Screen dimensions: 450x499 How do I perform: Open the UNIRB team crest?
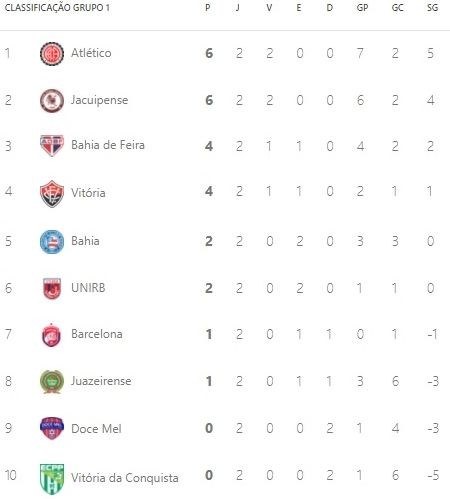point(52,288)
